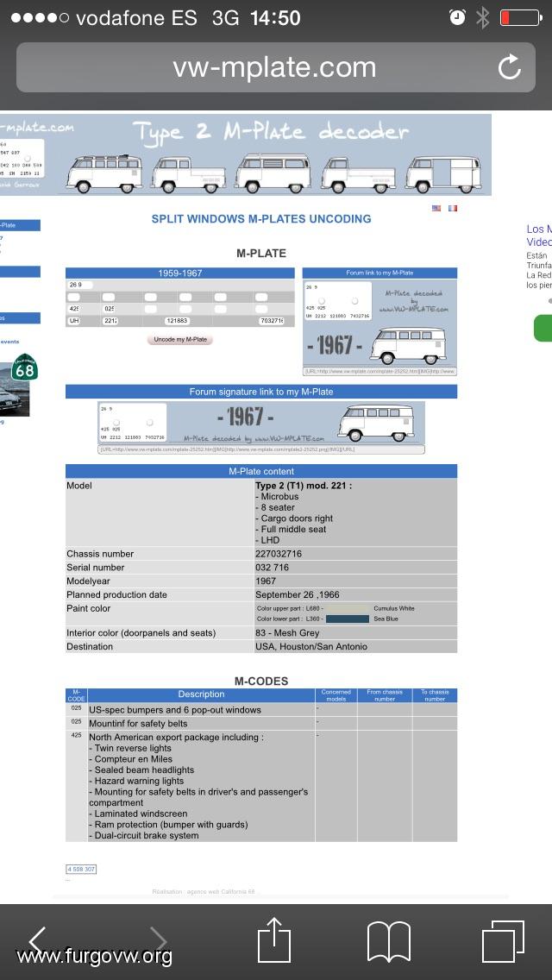Viewport: 552px width, 980px height.
Task: Open the tabs overview icon
Action: tap(503, 941)
